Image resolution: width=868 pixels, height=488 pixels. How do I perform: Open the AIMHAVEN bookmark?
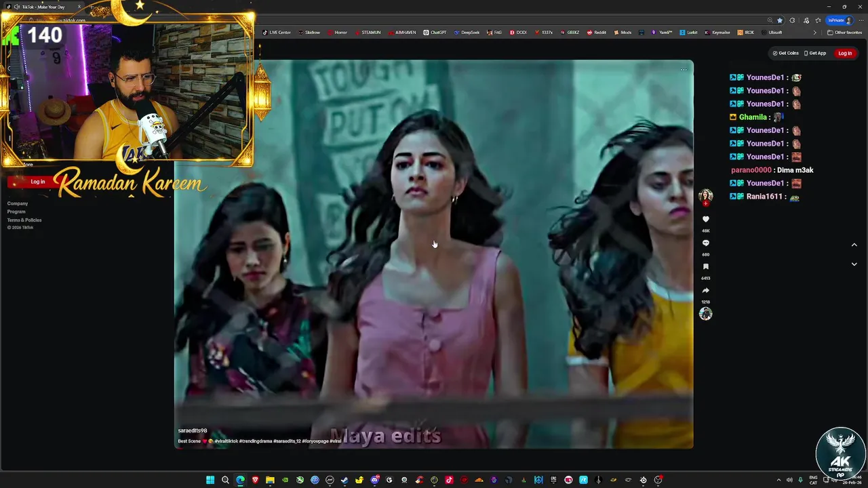pyautogui.click(x=402, y=33)
